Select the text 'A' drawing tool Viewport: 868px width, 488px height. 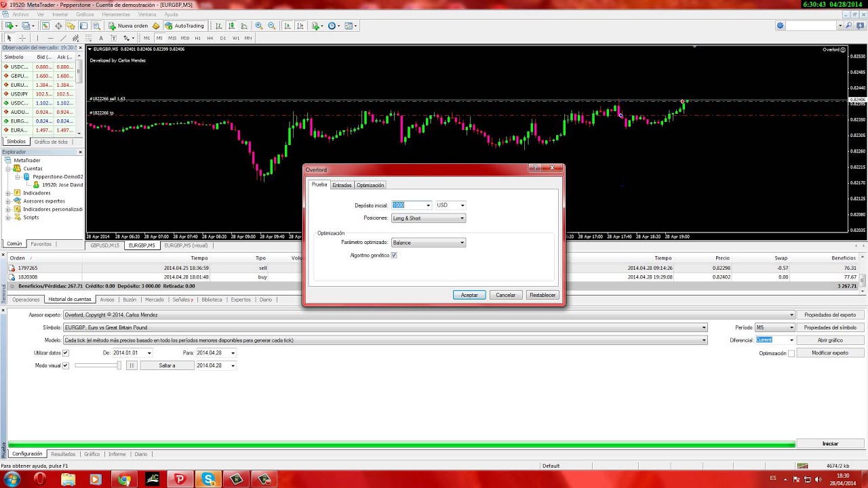101,38
